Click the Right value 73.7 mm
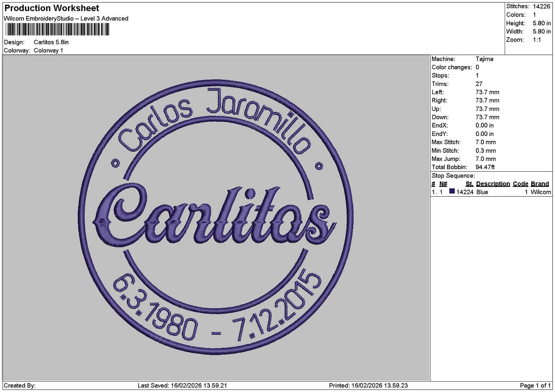Screen dimensions: 555x392 tap(487, 101)
